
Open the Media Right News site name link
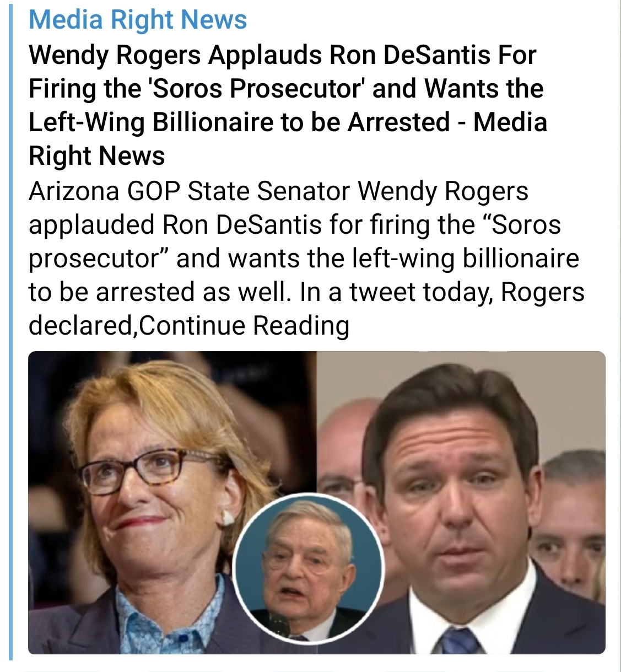pyautogui.click(x=137, y=19)
